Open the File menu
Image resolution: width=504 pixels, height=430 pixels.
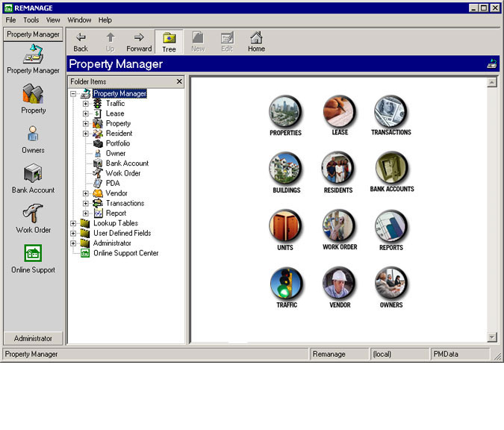(10, 20)
